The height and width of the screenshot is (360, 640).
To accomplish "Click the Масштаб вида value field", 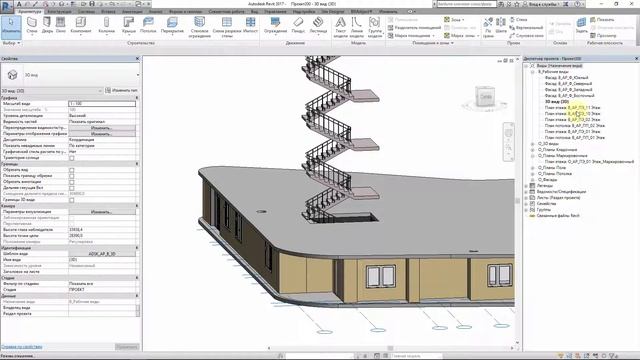I will point(102,104).
